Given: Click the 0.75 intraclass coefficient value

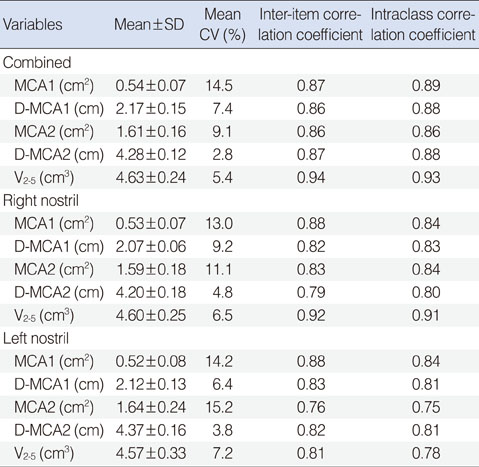Looking at the screenshot, I should [426, 408].
